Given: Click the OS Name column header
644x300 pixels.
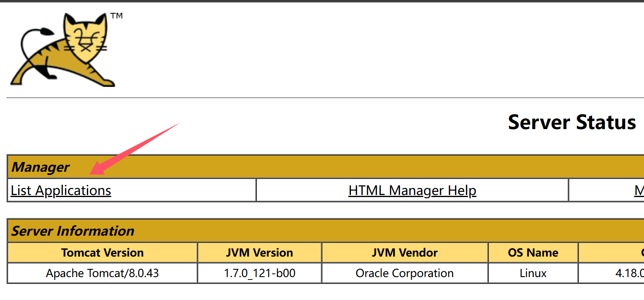Looking at the screenshot, I should pyautogui.click(x=533, y=253).
